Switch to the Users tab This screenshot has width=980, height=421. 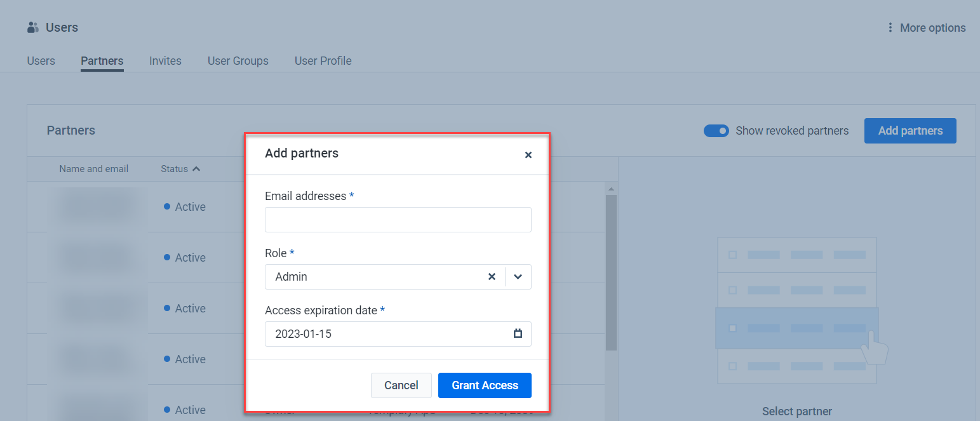coord(41,61)
